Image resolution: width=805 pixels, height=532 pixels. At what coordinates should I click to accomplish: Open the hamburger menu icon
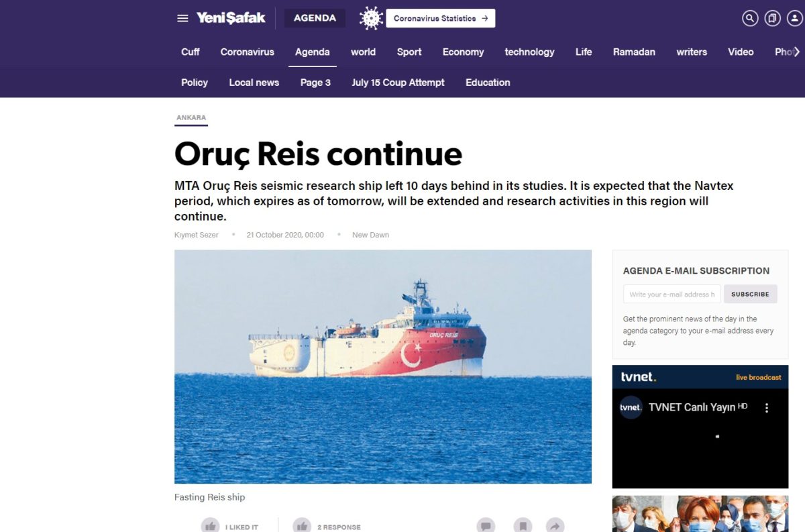182,18
